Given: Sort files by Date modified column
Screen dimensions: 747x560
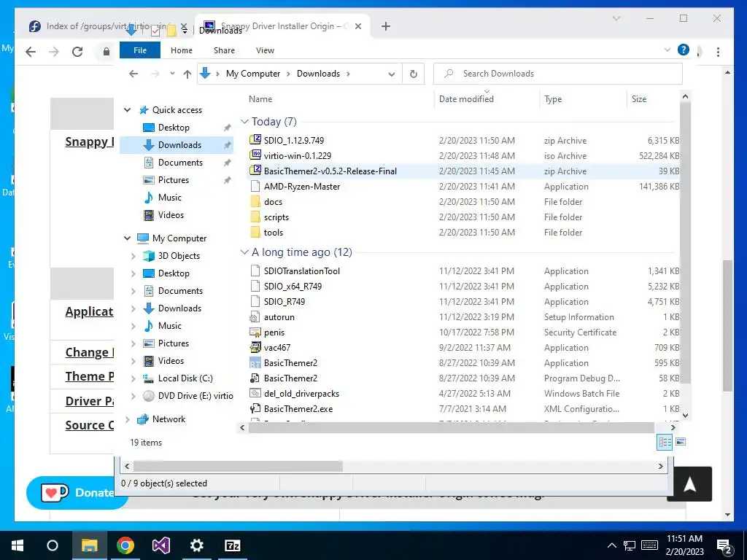Looking at the screenshot, I should click(466, 99).
